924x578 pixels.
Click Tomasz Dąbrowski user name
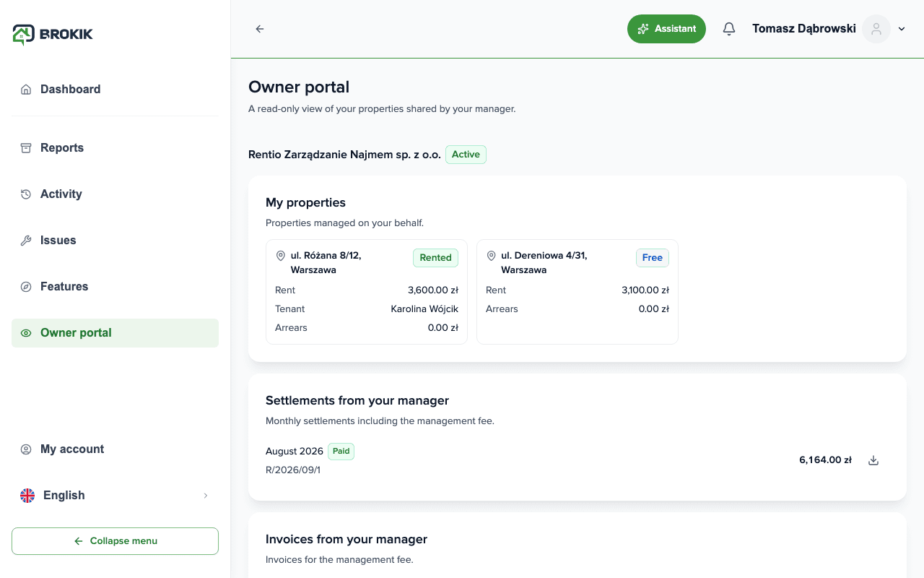[x=804, y=29]
